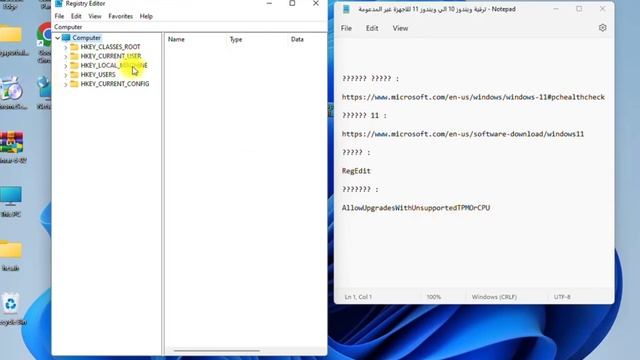The height and width of the screenshot is (360, 640).
Task: Minimize the Notepad window
Action: pyautogui.click(x=556, y=9)
